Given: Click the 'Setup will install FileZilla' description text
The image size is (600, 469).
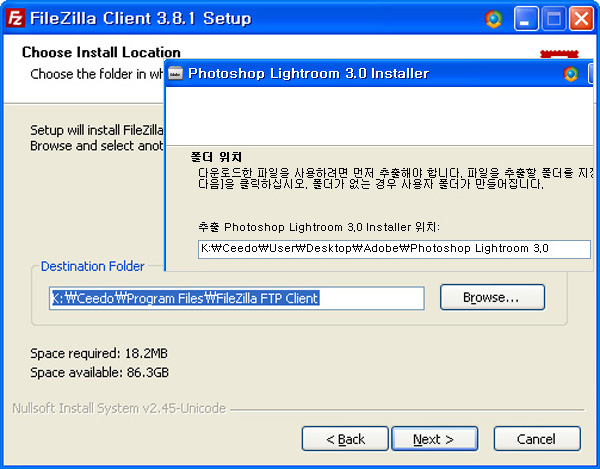Looking at the screenshot, I should click(97, 130).
